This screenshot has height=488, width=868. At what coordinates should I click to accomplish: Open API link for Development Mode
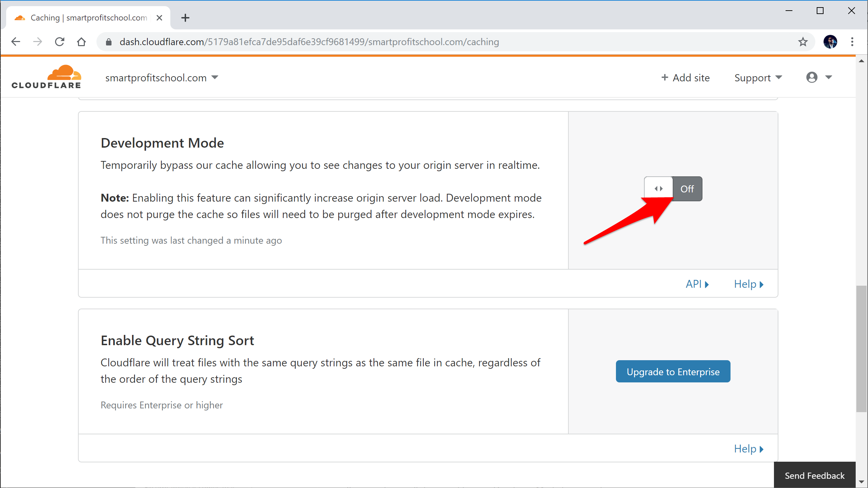(697, 284)
